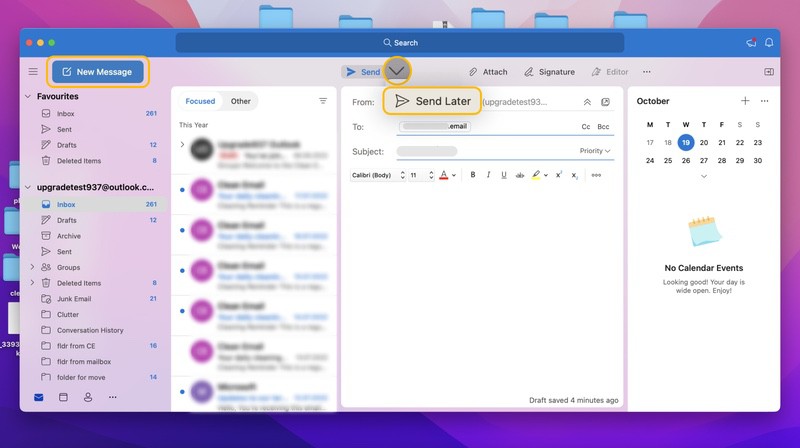Click the red font color swatch
This screenshot has width=800, height=448.
443,175
